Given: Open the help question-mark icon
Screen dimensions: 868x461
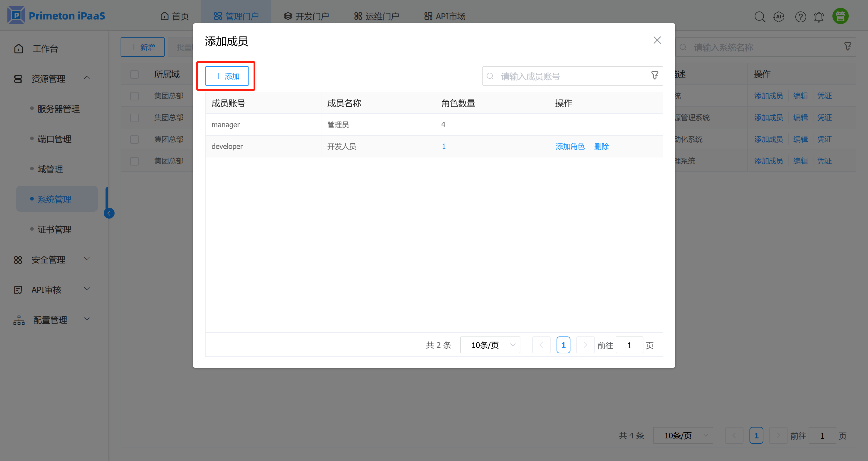Looking at the screenshot, I should click(x=800, y=16).
